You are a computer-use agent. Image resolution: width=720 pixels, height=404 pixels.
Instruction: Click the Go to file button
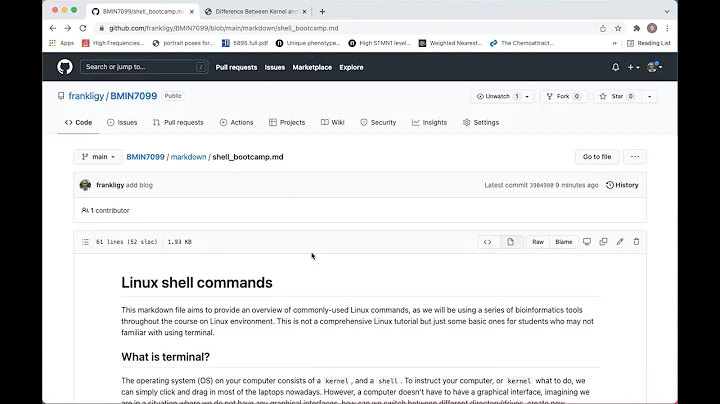(x=597, y=157)
